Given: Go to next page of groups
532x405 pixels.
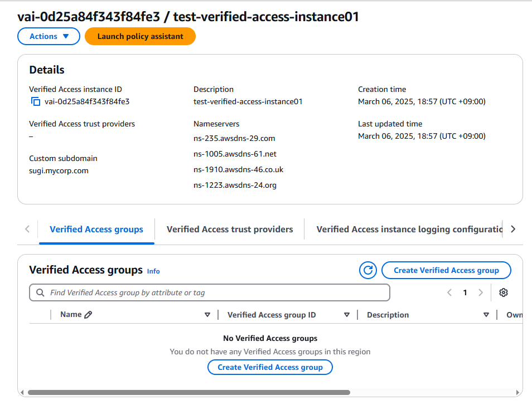Looking at the screenshot, I should tap(481, 292).
